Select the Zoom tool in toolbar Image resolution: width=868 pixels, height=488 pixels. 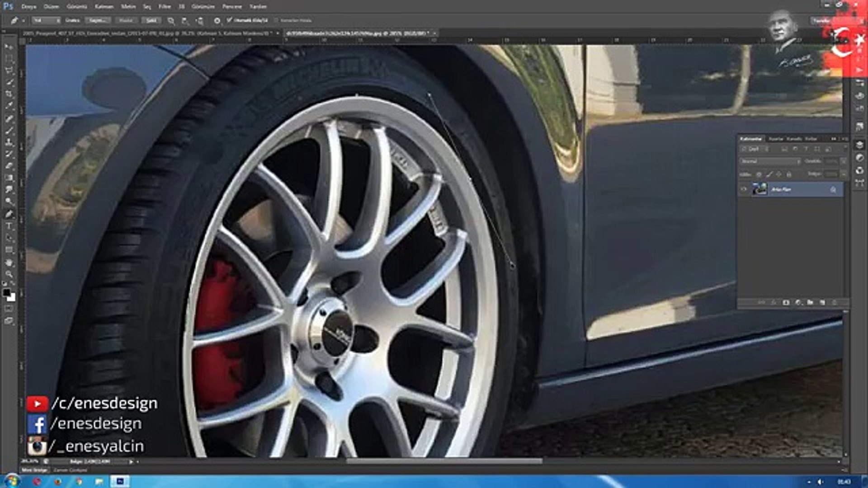(9, 274)
